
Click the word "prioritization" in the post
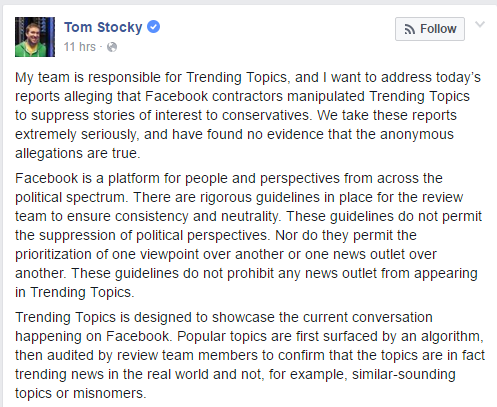click(54, 255)
